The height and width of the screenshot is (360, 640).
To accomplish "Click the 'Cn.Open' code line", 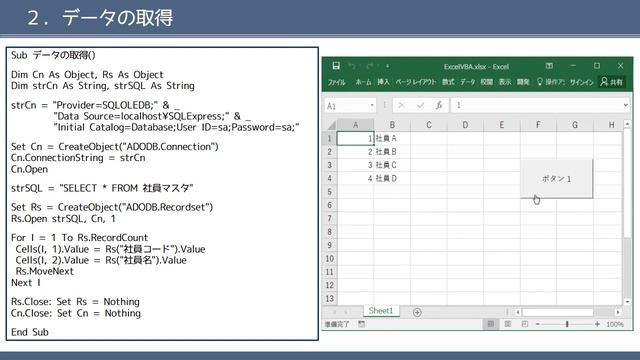I will coord(29,169).
